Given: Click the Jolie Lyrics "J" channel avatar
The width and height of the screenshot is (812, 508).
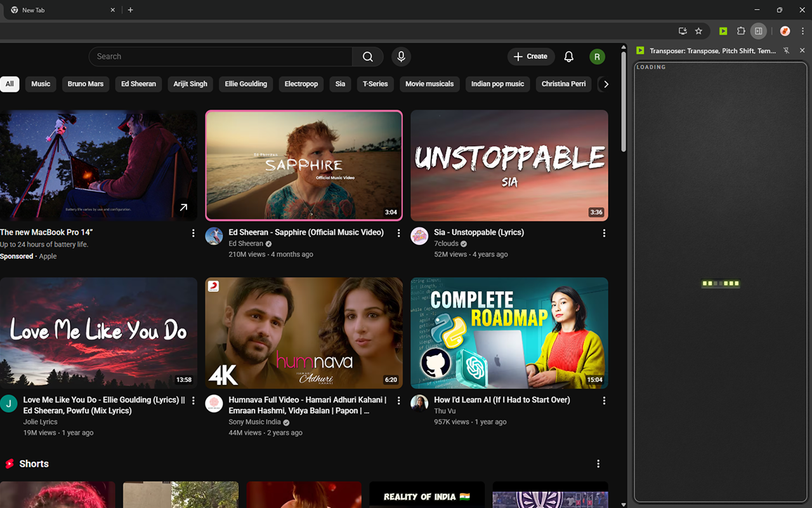Looking at the screenshot, I should (x=9, y=403).
